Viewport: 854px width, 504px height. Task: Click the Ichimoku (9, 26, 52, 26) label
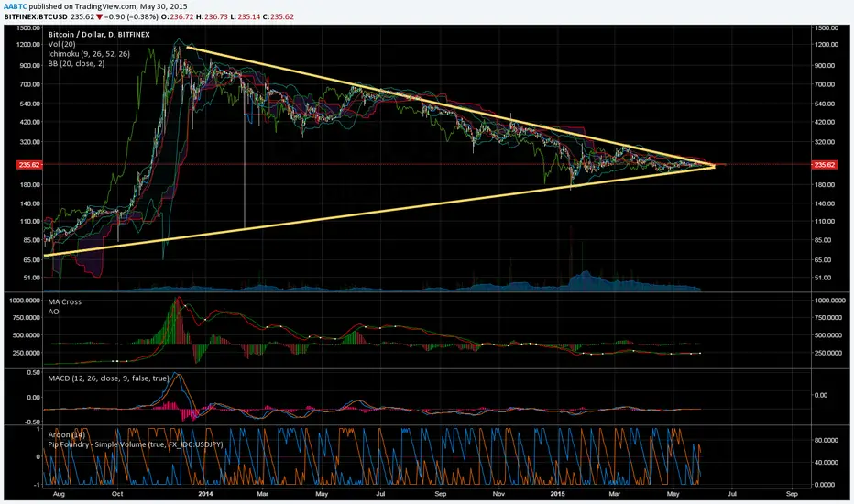(89, 54)
